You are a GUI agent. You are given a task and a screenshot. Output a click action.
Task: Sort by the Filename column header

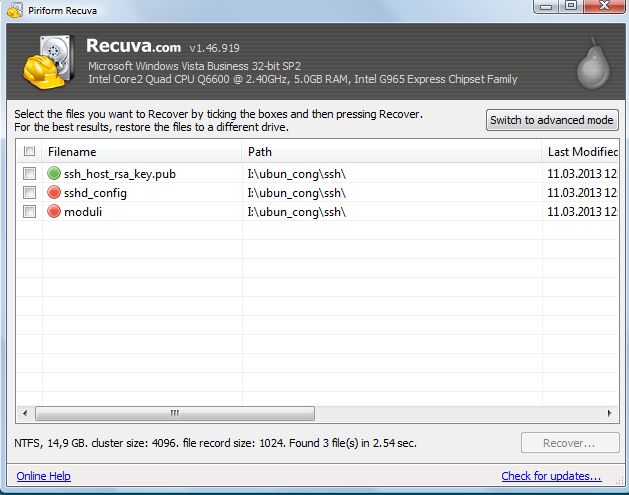[x=142, y=152]
